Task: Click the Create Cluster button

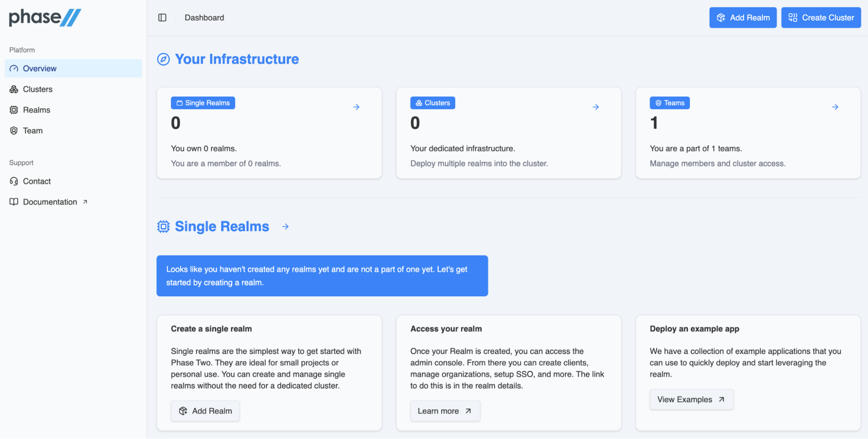Action: point(821,17)
